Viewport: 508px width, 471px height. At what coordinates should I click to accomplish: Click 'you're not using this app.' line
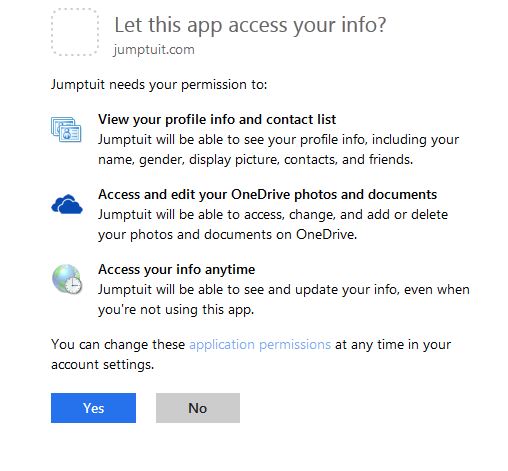click(176, 310)
